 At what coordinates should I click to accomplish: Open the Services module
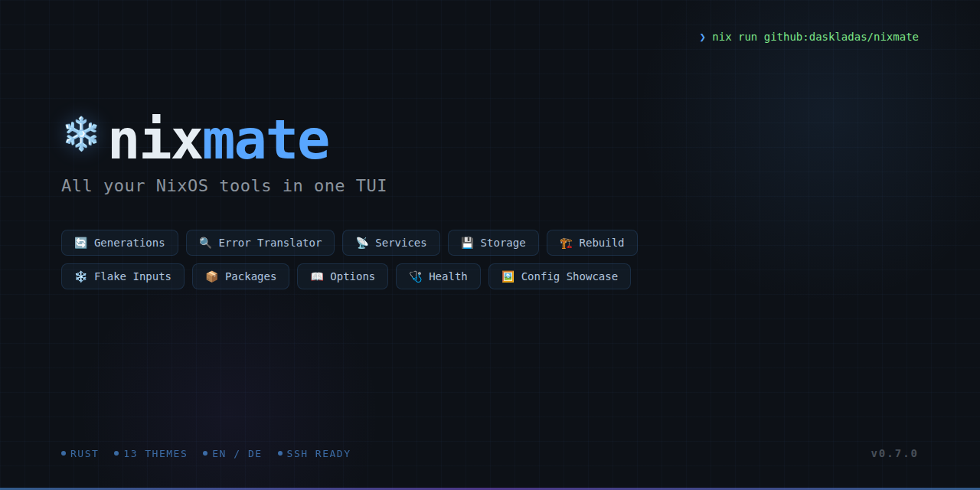pos(391,243)
